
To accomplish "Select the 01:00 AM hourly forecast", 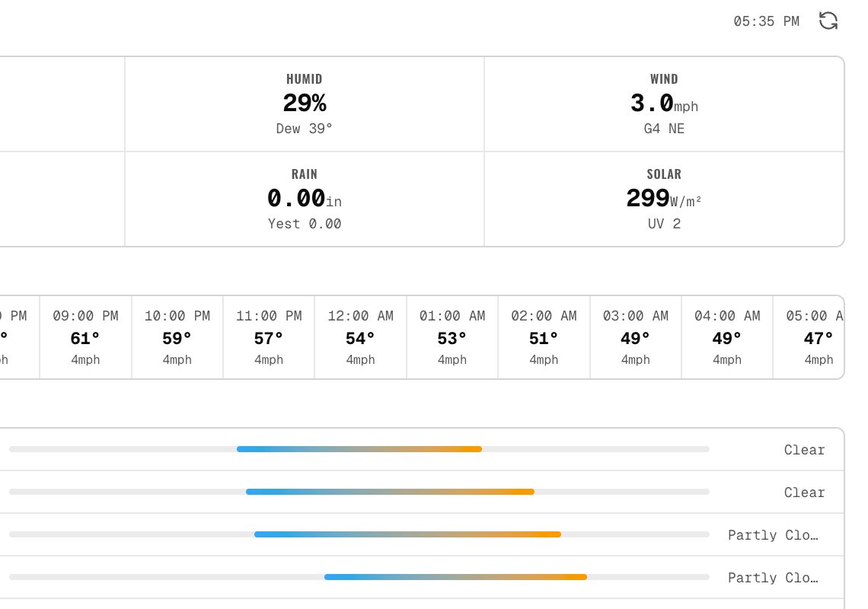I will 452,337.
